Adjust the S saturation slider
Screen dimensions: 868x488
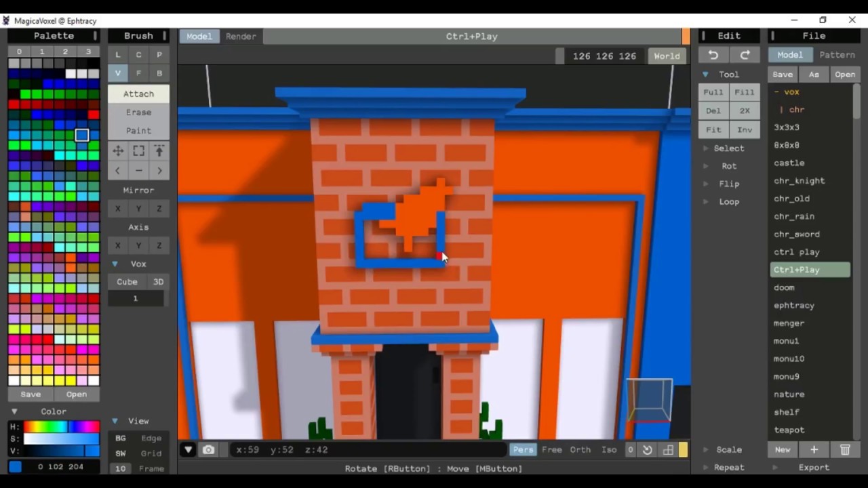pos(62,439)
